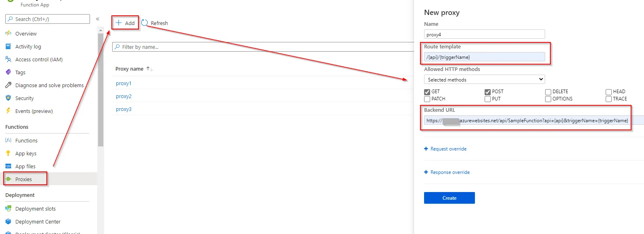Viewport: 644px width, 234px height.
Task: Collapse the sidebar with double chevron
Action: pos(98,19)
